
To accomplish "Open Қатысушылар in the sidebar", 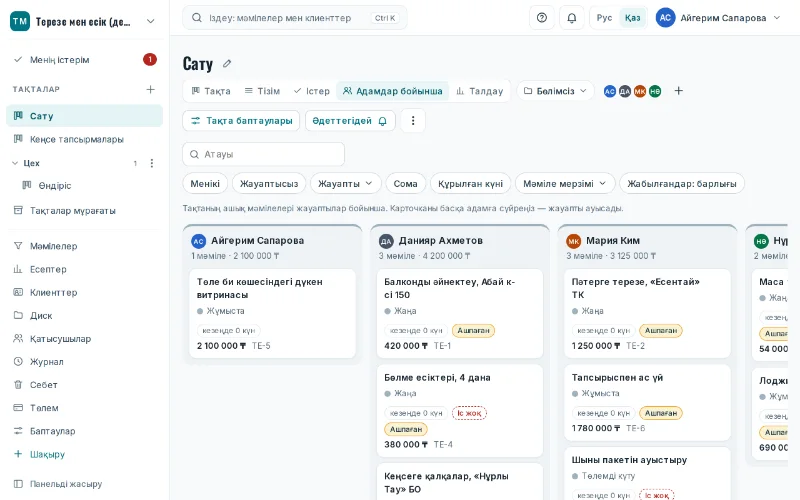I will click(x=84, y=338).
